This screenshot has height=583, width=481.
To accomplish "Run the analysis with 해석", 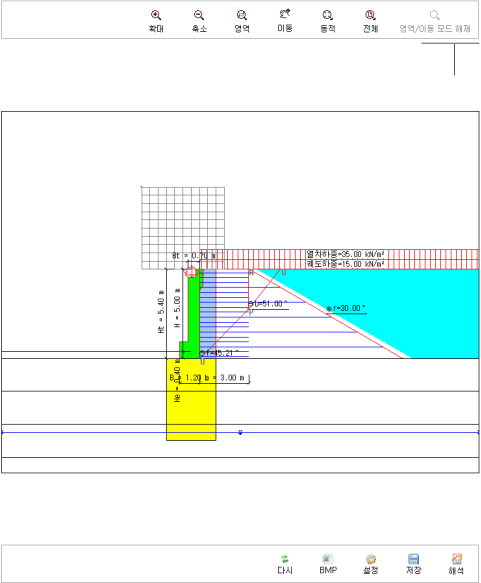I will [456, 564].
